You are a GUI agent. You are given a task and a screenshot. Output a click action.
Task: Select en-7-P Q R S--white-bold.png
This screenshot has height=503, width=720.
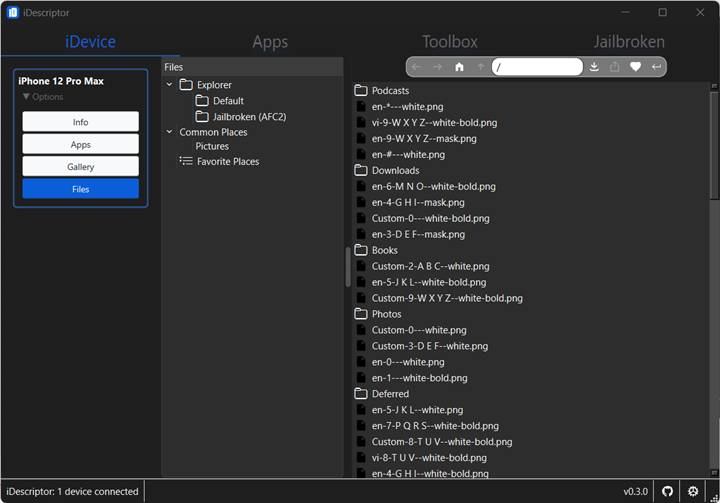(x=435, y=426)
